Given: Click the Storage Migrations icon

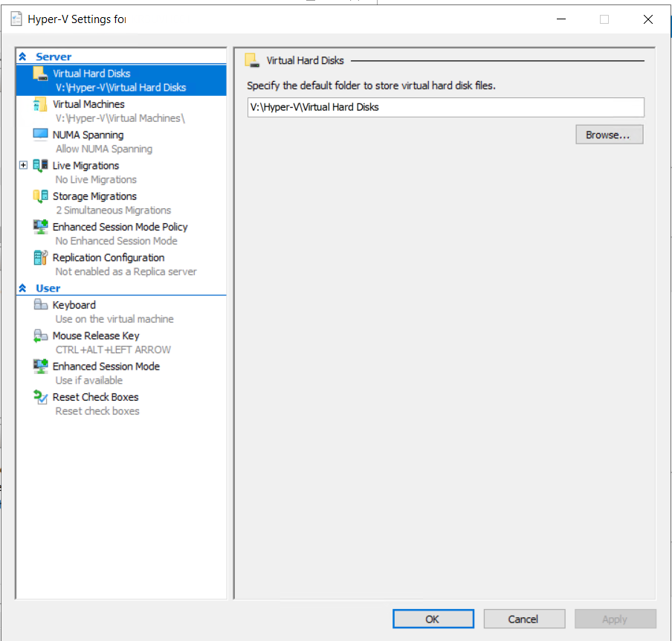Looking at the screenshot, I should click(40, 196).
